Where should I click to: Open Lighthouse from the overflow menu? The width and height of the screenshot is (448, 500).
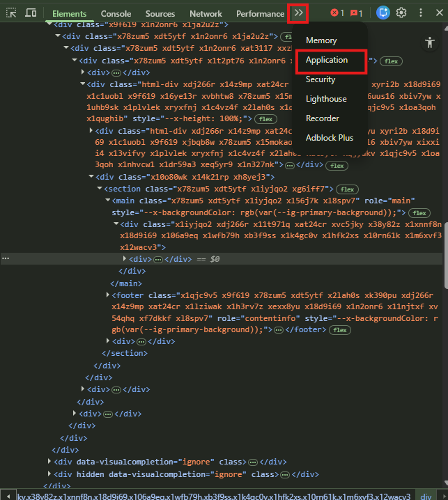coord(326,99)
